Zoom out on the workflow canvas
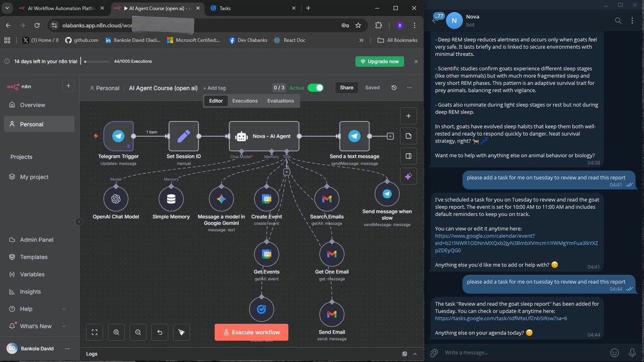 pos(138,333)
